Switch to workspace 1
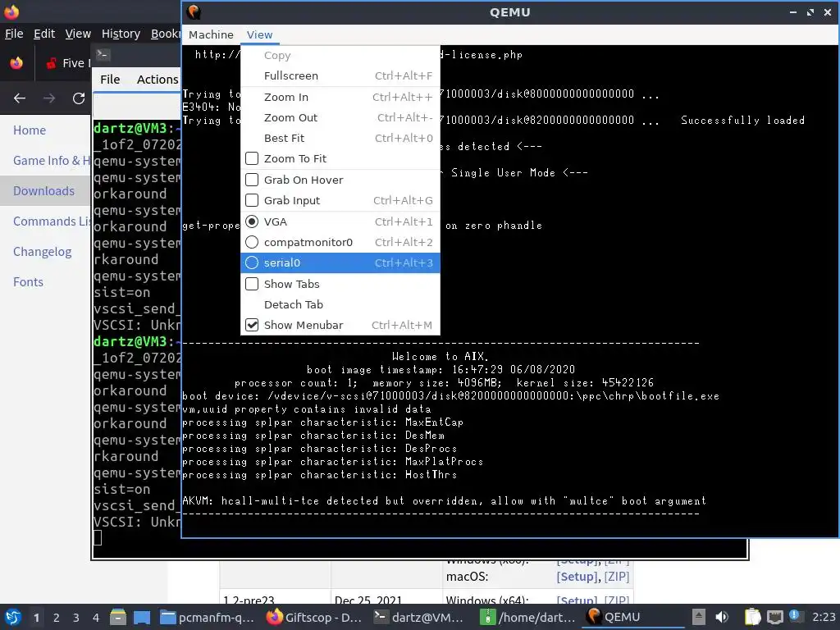The image size is (840, 630). pyautogui.click(x=36, y=618)
